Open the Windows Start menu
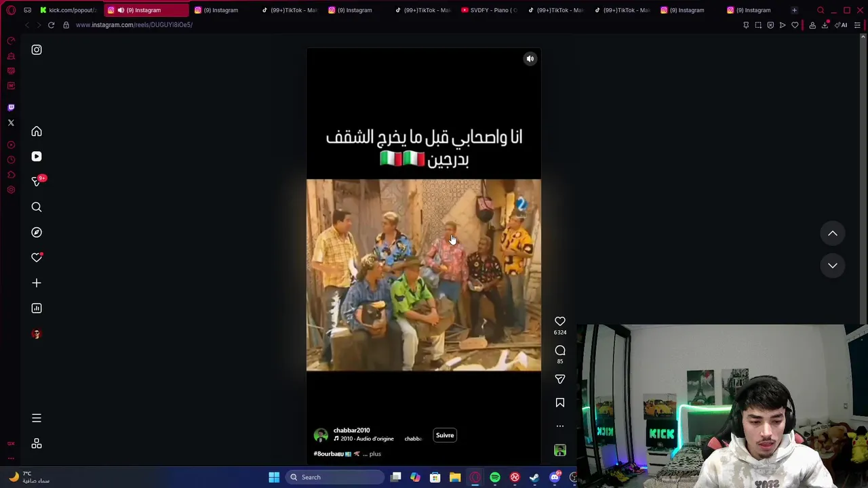Image resolution: width=868 pixels, height=488 pixels. [274, 477]
